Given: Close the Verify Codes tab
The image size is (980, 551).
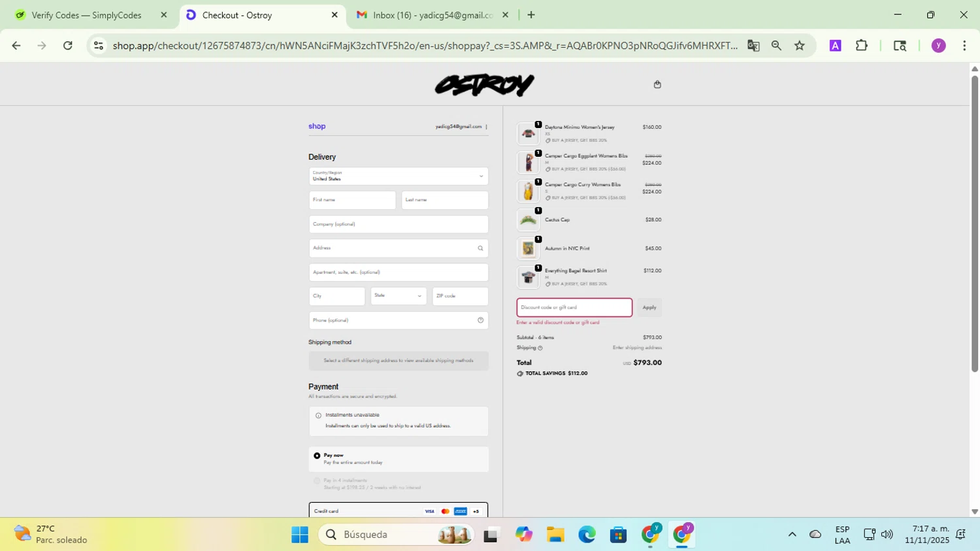Looking at the screenshot, I should click(x=164, y=15).
